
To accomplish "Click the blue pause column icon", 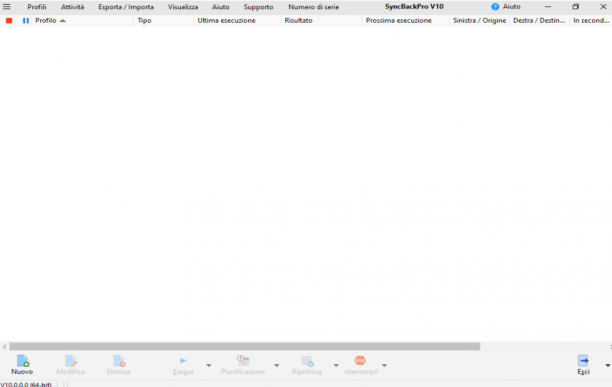I will (x=26, y=21).
